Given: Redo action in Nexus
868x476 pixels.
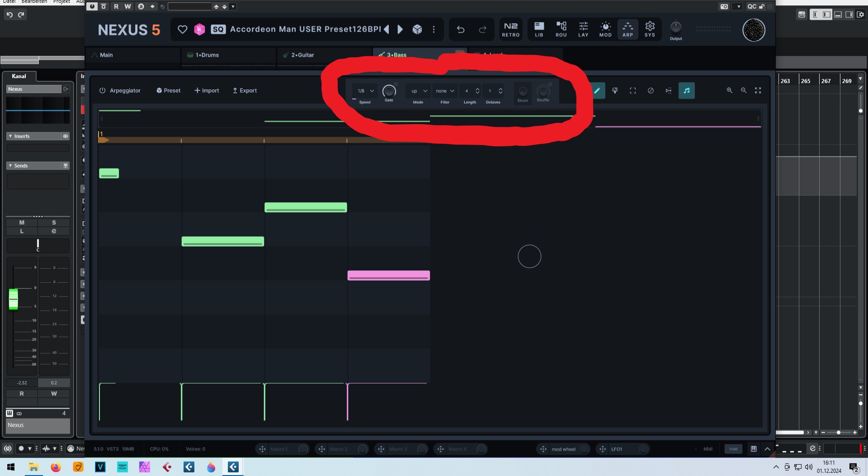Looking at the screenshot, I should [x=482, y=29].
